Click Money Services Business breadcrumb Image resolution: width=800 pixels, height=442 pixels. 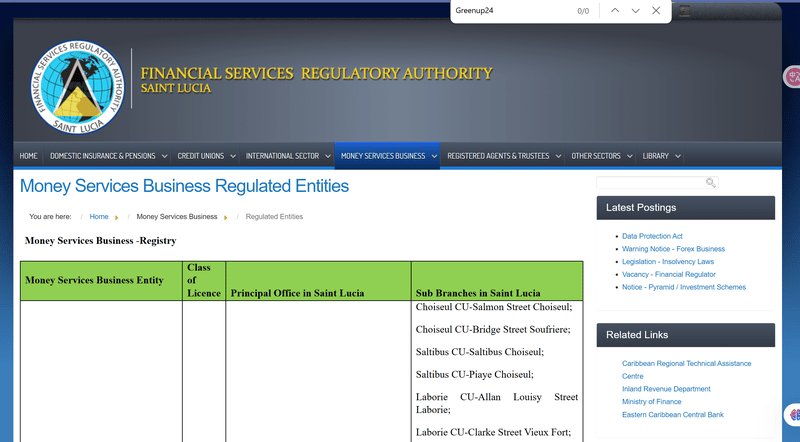[177, 216]
